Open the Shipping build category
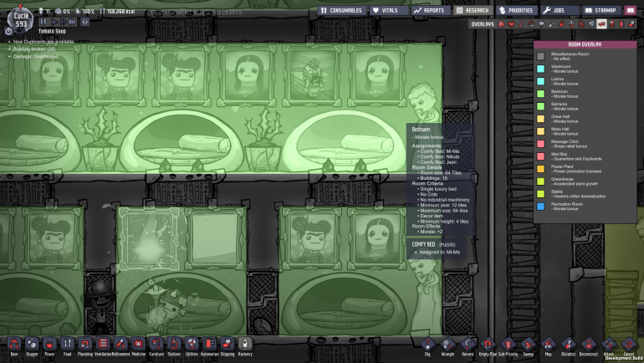 coord(227,344)
